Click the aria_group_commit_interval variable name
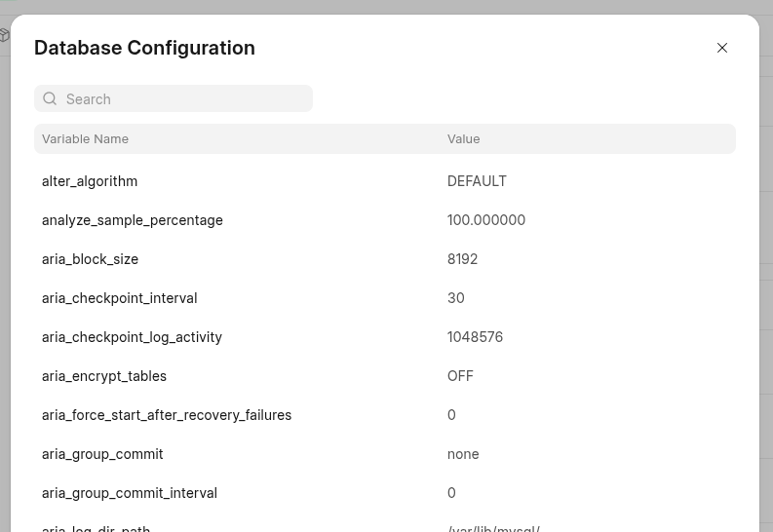This screenshot has width=773, height=532. click(x=130, y=493)
